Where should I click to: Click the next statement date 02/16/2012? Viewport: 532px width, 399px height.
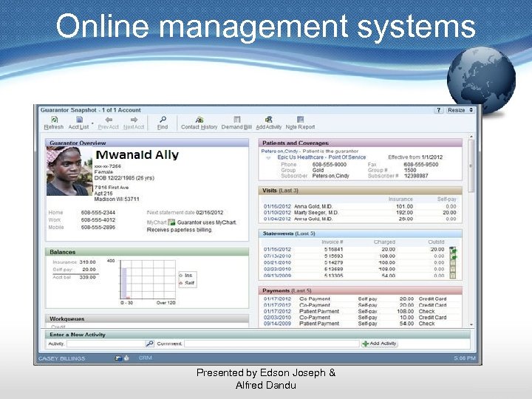(210, 213)
